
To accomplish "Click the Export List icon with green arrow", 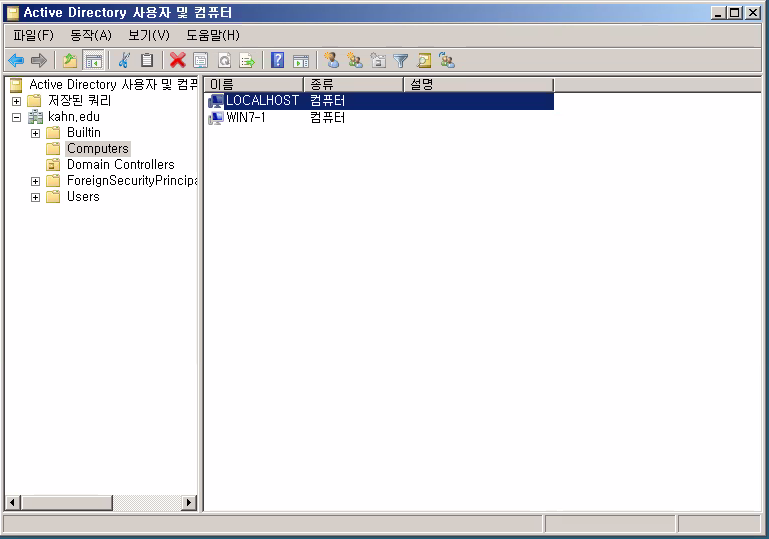I will click(247, 61).
